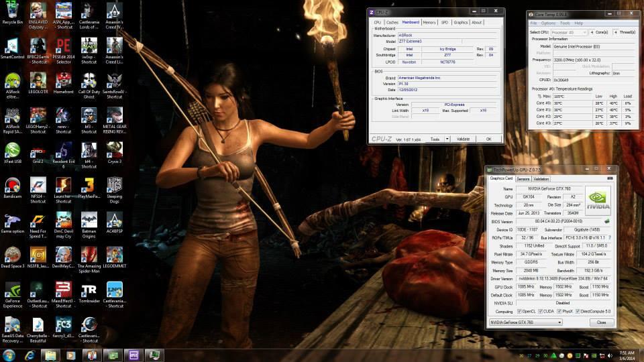The image size is (644, 362).
Task: Click CPU-Z motherboard Model field Z77 Extreme3
Action: tap(429, 42)
